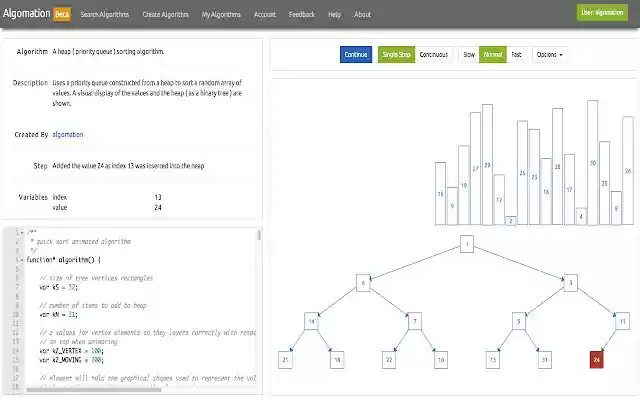Screen dimensions: 640x400
Task: Click the code editor horizontal scrollbar
Action: coord(93,390)
